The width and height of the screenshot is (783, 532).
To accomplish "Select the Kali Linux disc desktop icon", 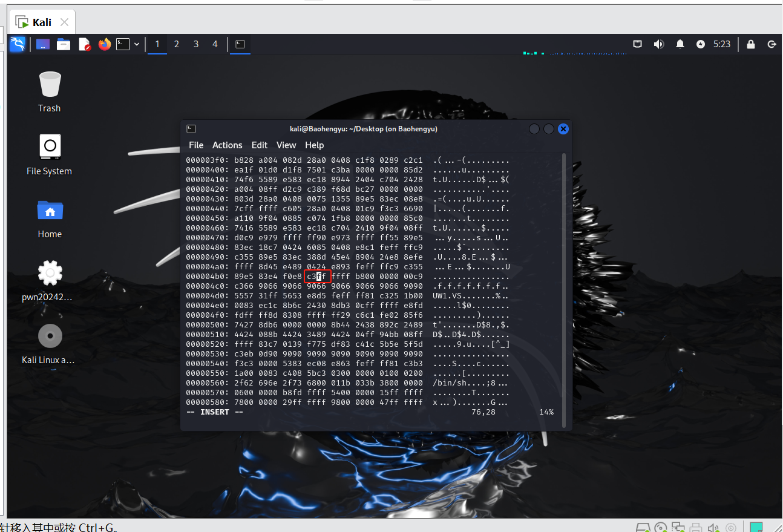I will 50,344.
